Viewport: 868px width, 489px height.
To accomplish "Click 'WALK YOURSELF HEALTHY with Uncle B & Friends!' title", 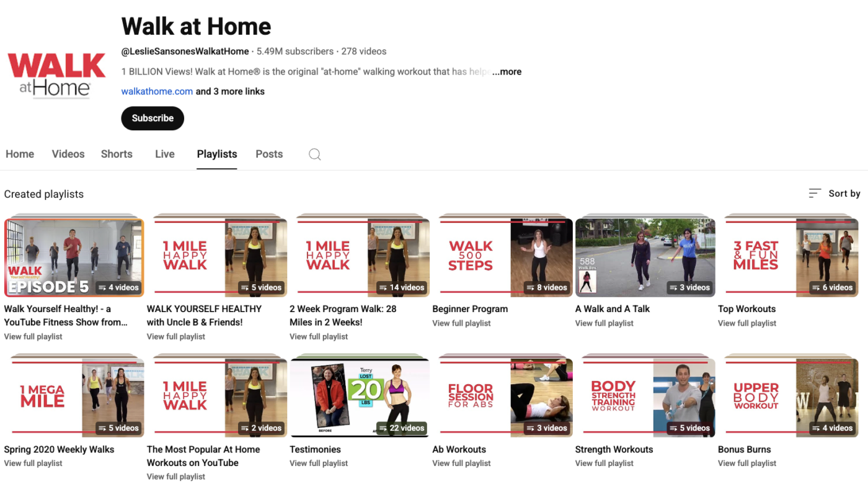I will [204, 315].
